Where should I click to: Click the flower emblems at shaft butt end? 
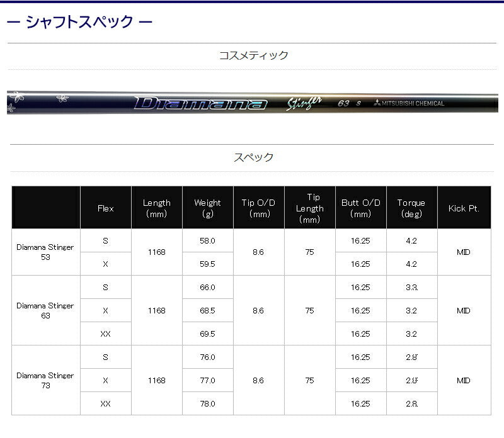(38, 101)
